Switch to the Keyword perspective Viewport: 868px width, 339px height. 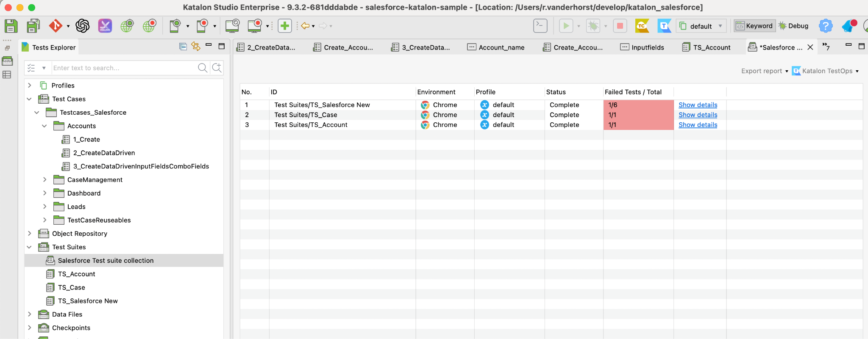[x=754, y=26]
